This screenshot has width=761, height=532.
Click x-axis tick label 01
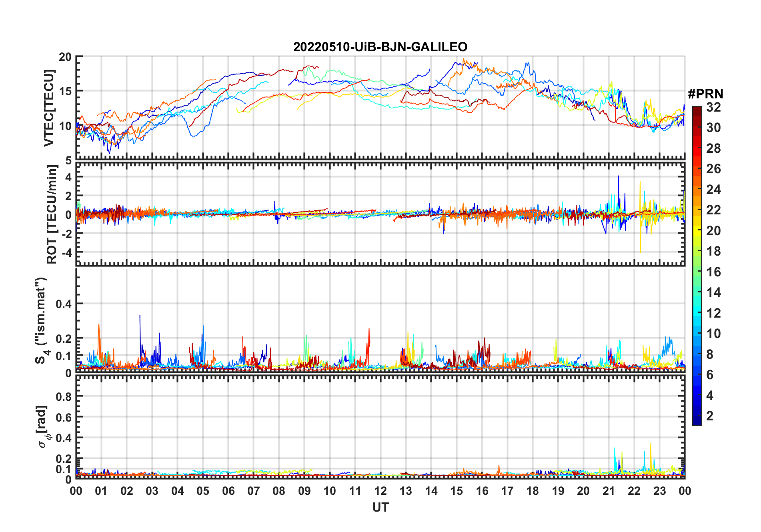click(101, 491)
